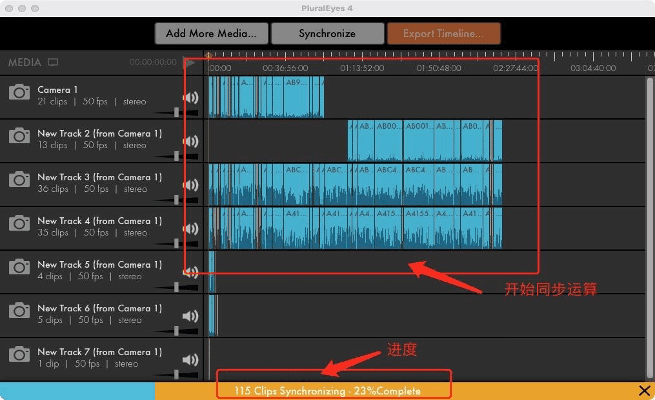655x400 pixels.
Task: Select New Track 5 (from Camera 1)
Action: tap(99, 265)
